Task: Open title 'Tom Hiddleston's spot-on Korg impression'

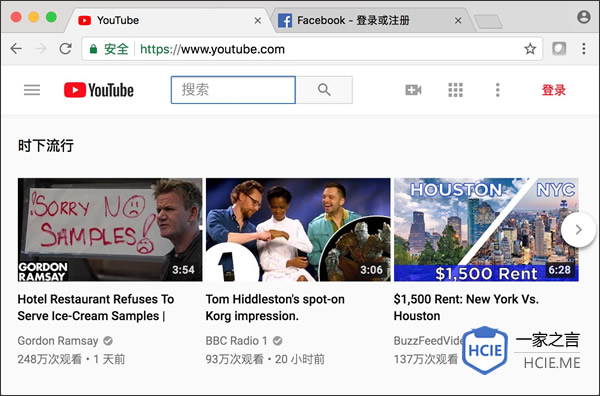Action: coord(275,307)
